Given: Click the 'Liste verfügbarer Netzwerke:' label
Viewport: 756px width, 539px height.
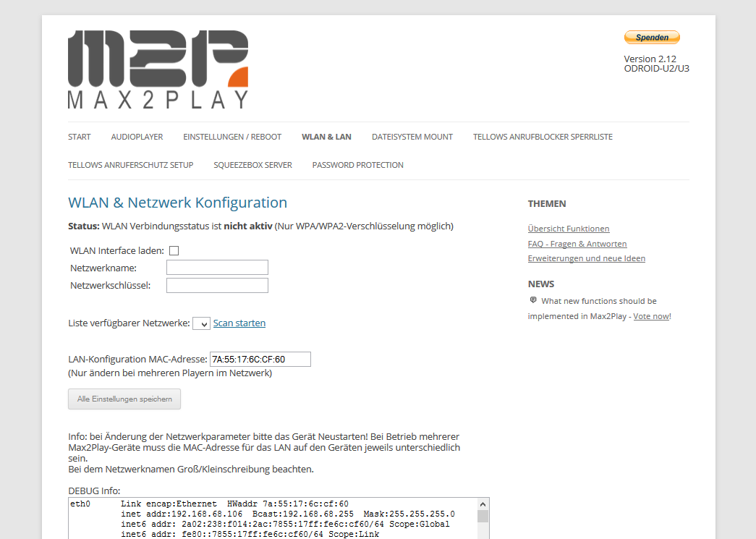Looking at the screenshot, I should tap(129, 323).
